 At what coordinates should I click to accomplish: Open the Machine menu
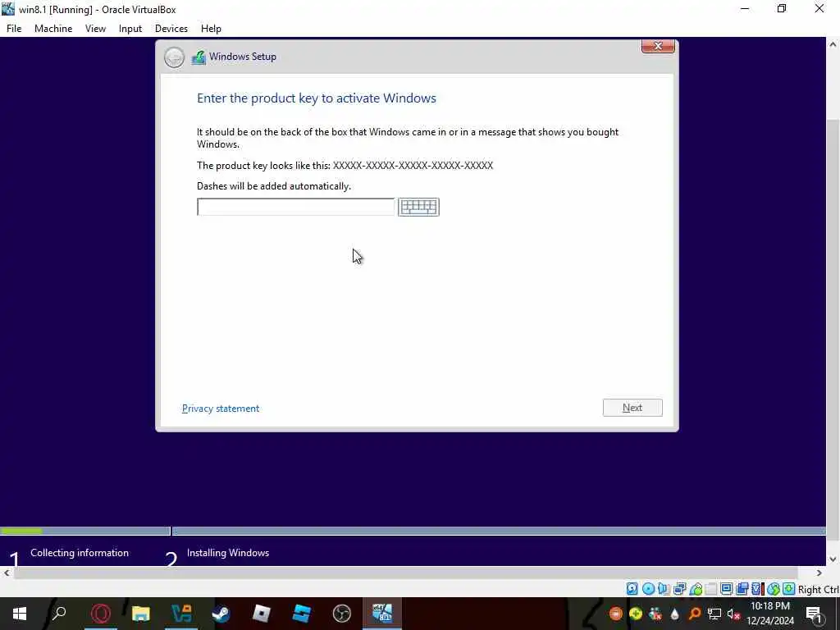click(53, 29)
